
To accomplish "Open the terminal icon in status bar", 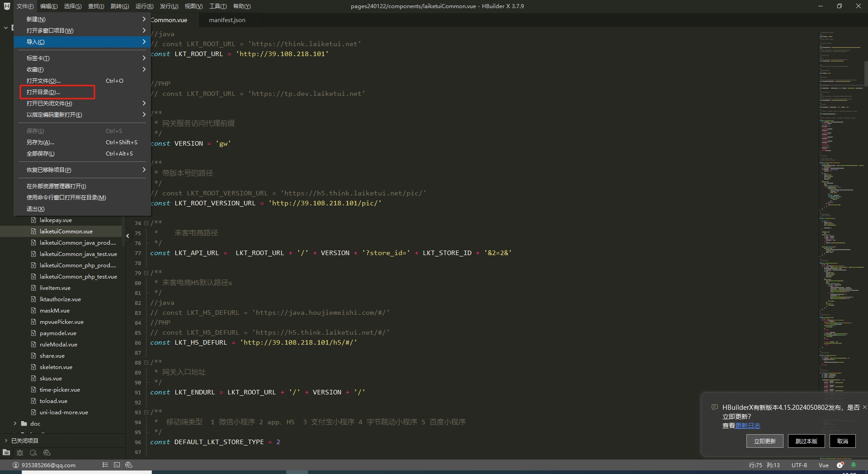I will click(x=117, y=465).
